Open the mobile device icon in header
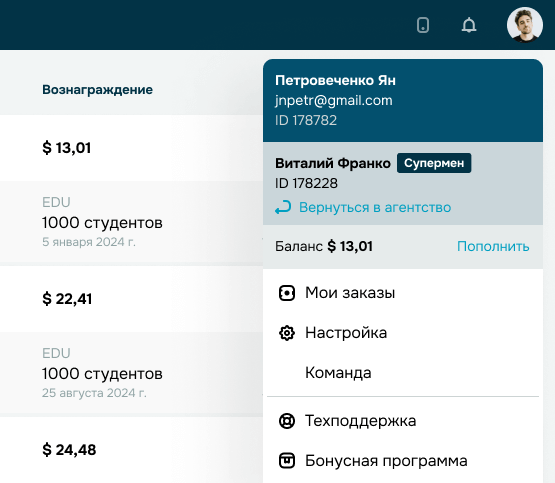This screenshot has width=555, height=483. [x=423, y=25]
